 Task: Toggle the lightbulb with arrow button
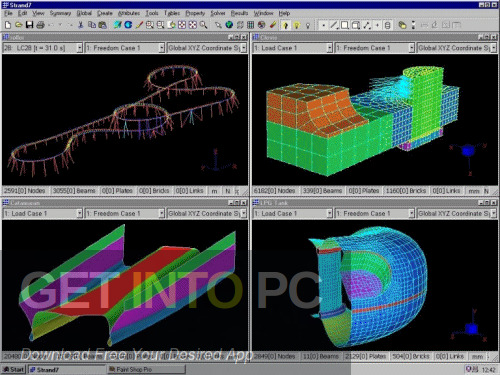285,25
